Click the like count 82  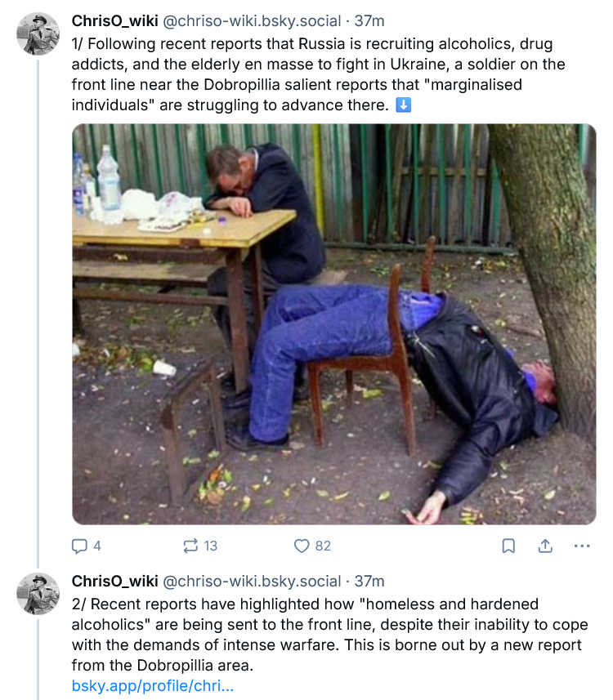click(323, 546)
